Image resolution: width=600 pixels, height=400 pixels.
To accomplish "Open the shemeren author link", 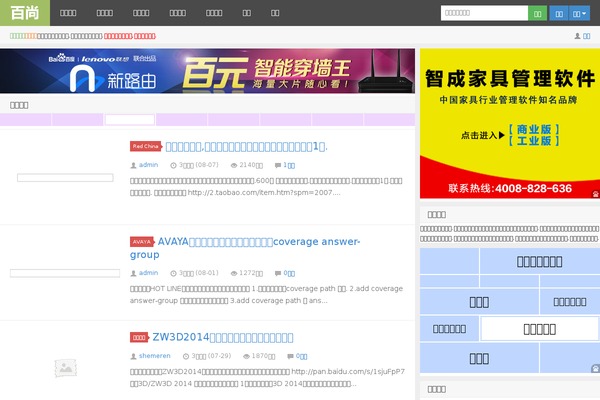I will pos(155,356).
